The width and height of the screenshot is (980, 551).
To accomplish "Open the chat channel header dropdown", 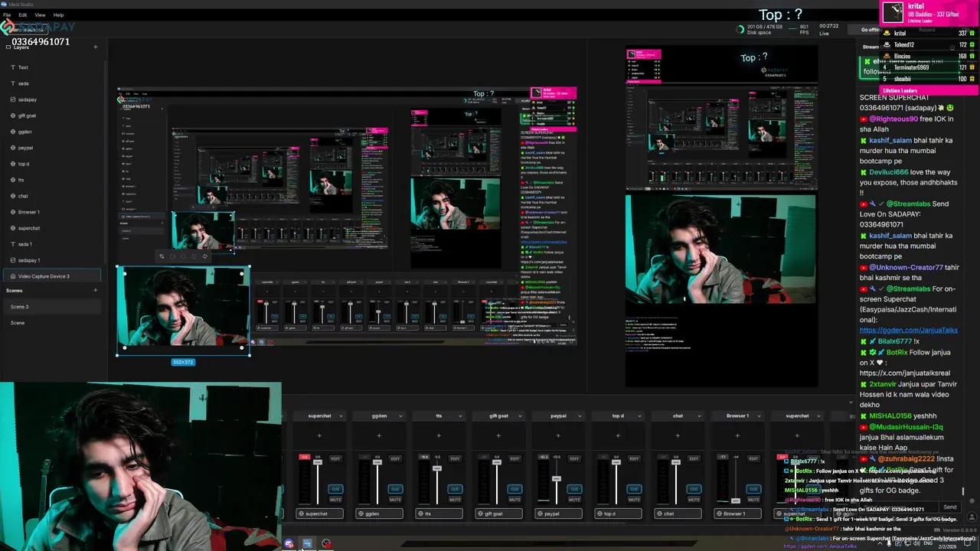I will click(x=699, y=416).
